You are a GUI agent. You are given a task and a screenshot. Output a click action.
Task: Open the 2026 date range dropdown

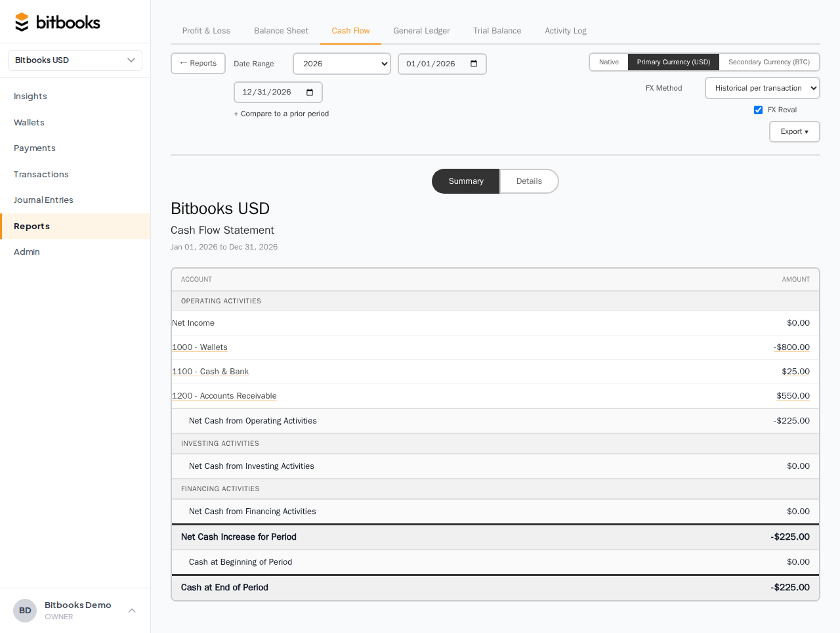(342, 64)
